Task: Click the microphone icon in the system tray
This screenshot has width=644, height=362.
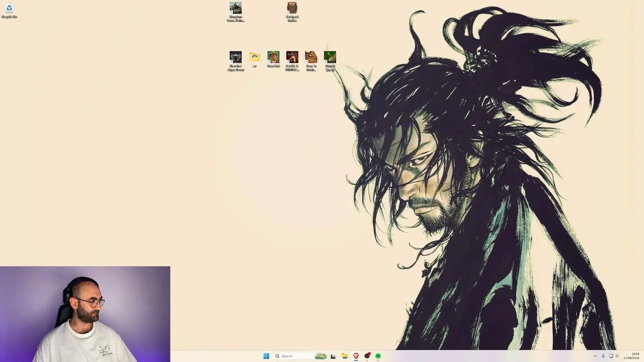Action: [603, 356]
